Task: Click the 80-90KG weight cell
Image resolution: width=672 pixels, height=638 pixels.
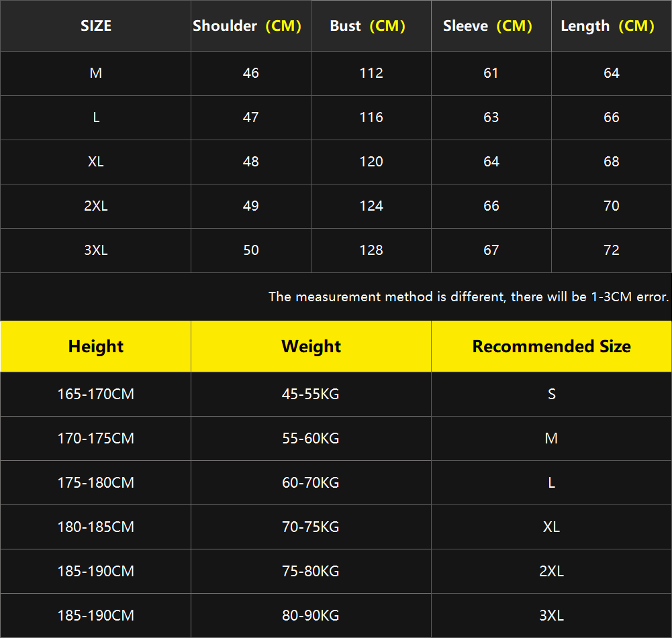Action: tap(311, 615)
